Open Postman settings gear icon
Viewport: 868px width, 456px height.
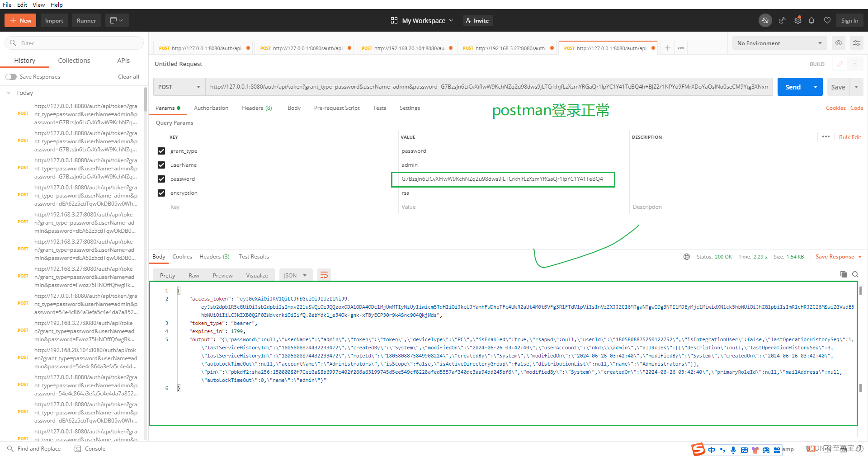[797, 20]
